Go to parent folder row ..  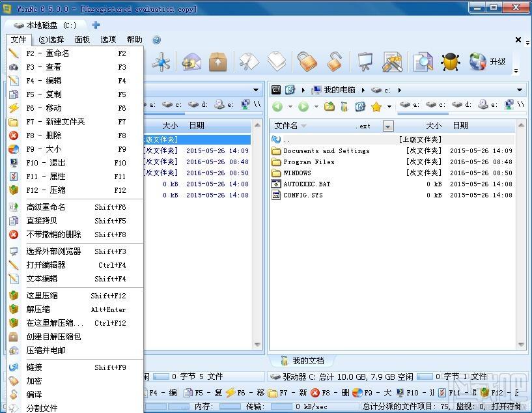pyautogui.click(x=393, y=139)
